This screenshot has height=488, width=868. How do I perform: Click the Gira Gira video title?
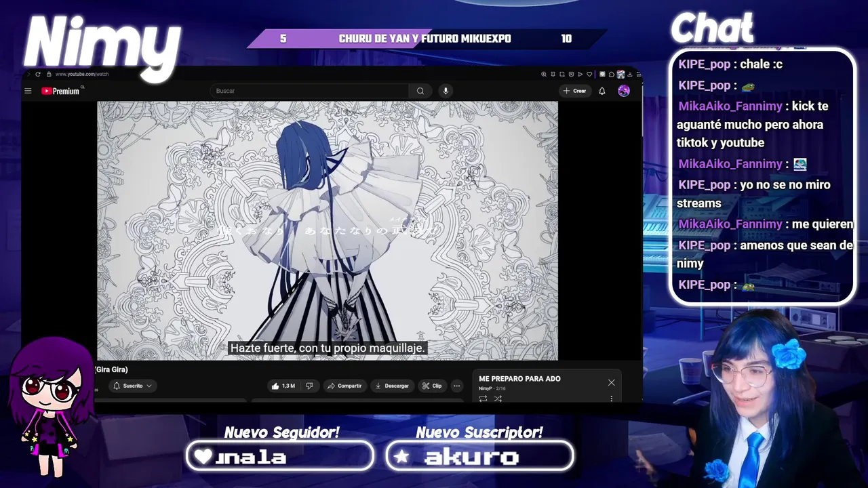(x=111, y=369)
